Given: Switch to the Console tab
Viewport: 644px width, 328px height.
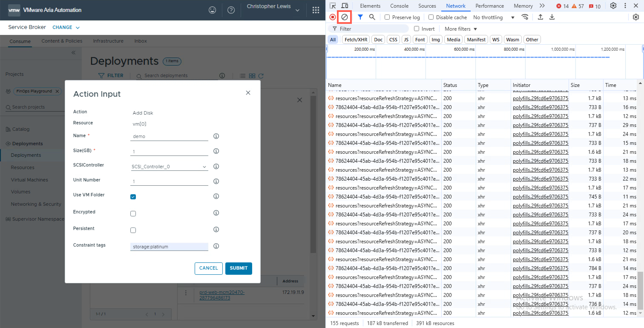Looking at the screenshot, I should 399,6.
